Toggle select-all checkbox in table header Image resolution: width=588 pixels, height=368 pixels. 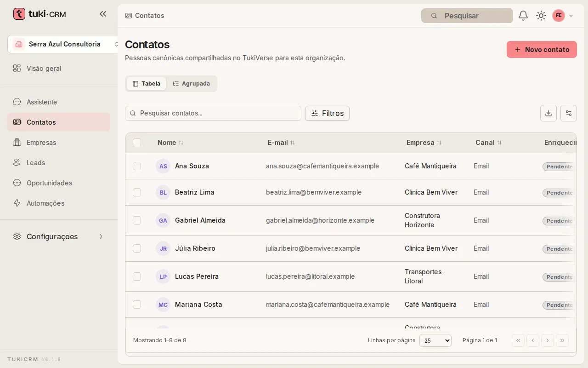pyautogui.click(x=137, y=143)
